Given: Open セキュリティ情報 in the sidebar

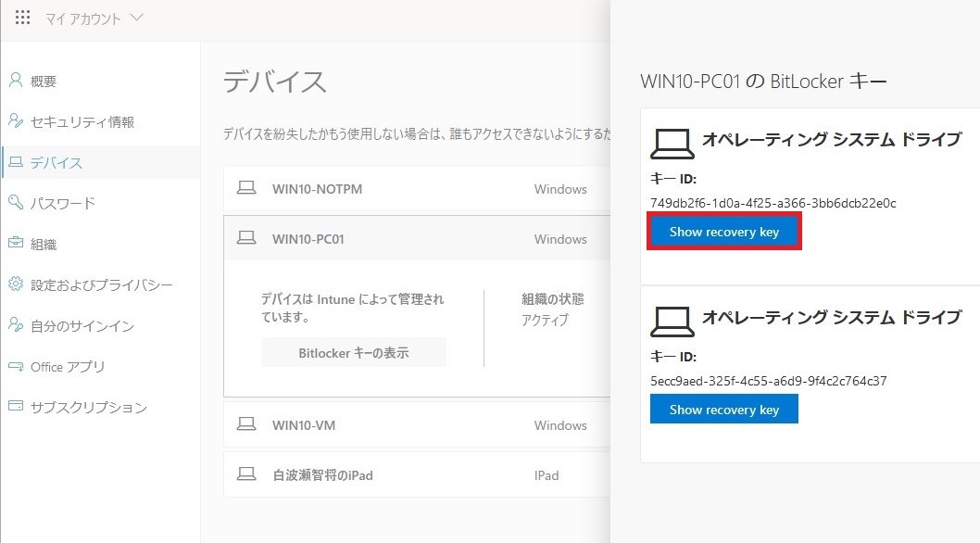Looking at the screenshot, I should pyautogui.click(x=101, y=122).
